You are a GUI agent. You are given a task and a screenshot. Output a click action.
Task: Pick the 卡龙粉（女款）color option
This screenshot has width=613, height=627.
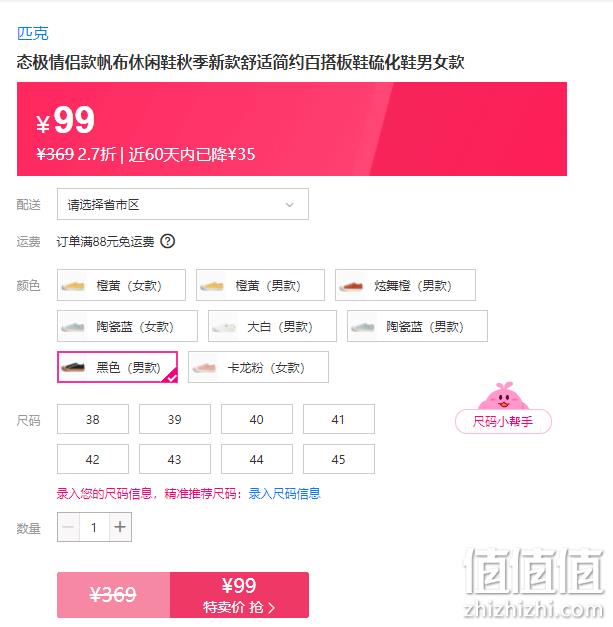[x=258, y=367]
